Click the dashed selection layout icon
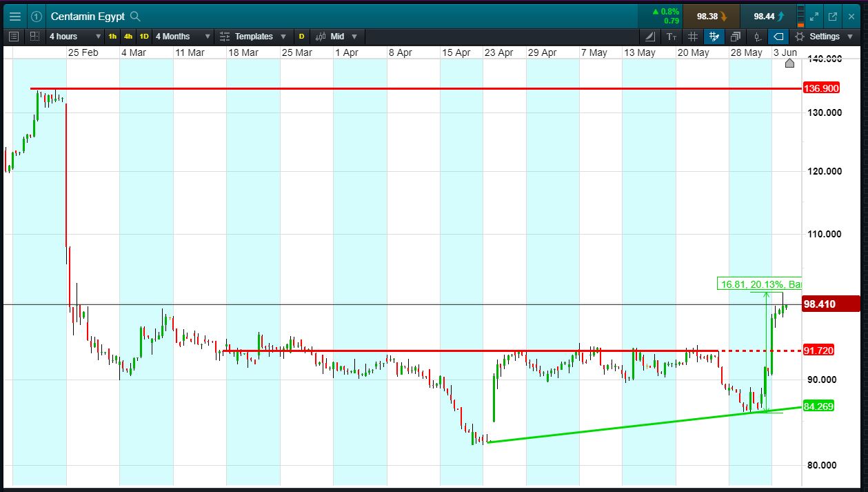Screen dimensions: 868x492 [x=34, y=37]
